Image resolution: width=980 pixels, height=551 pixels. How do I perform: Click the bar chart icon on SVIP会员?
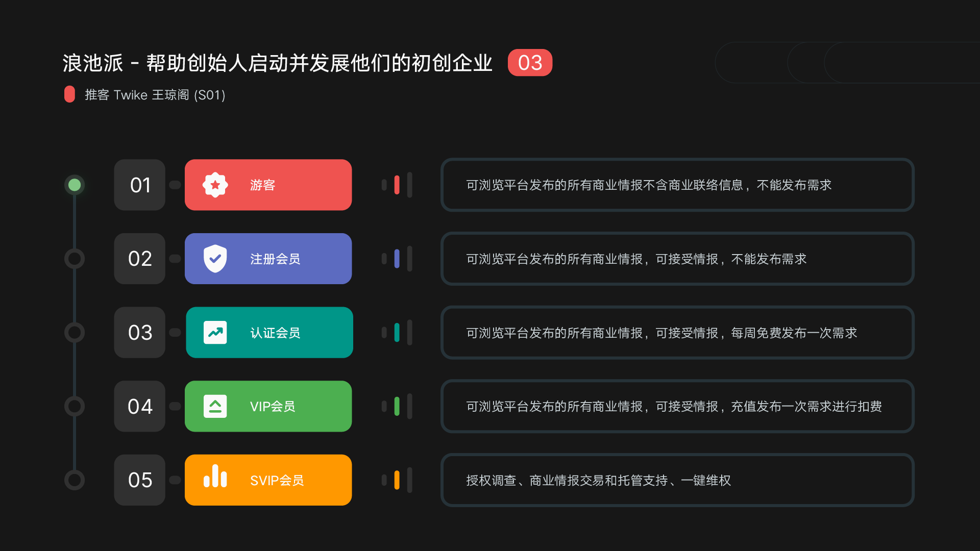215,477
